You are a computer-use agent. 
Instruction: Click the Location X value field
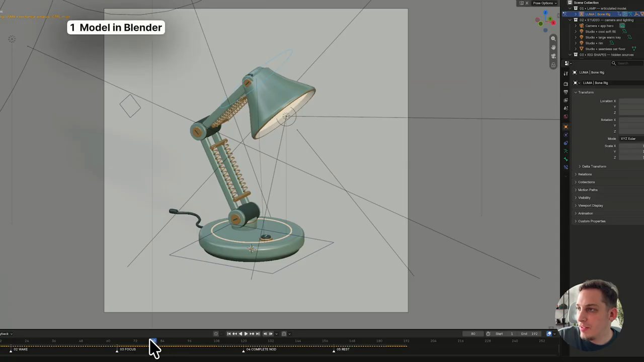tap(631, 101)
